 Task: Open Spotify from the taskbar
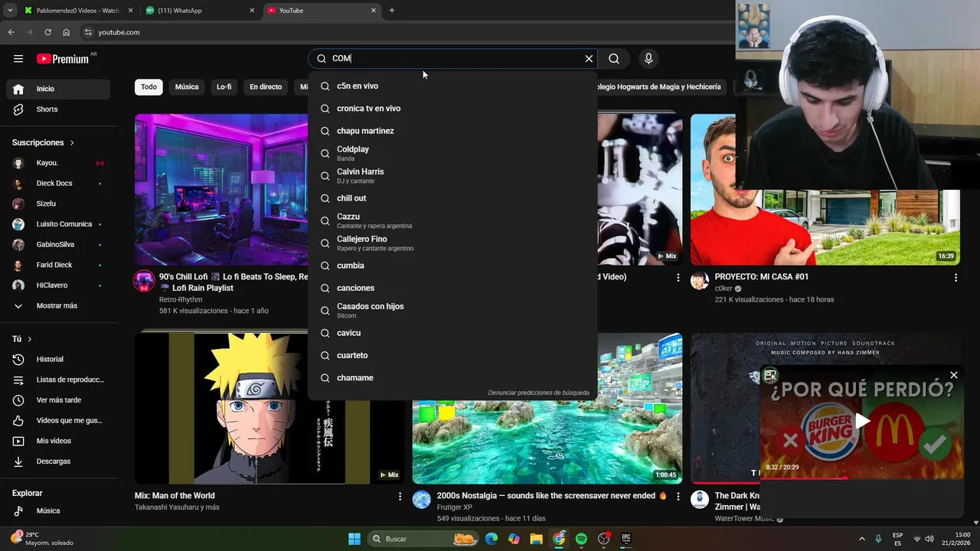581,539
